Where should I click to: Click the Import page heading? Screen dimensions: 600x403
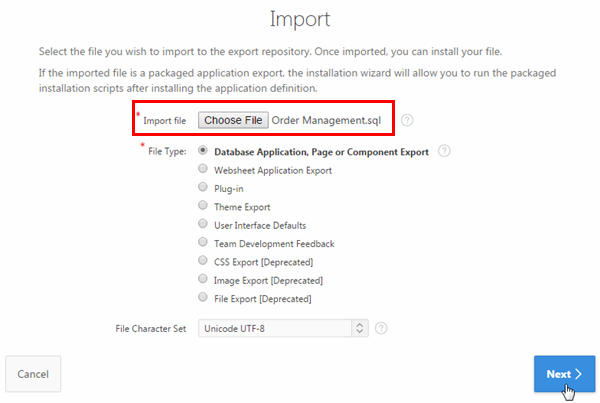coord(300,19)
